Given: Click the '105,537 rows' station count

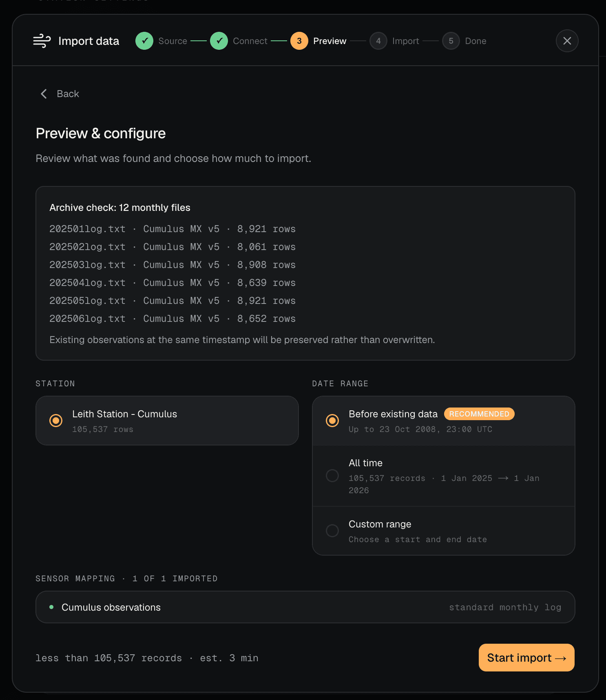Looking at the screenshot, I should [x=103, y=429].
